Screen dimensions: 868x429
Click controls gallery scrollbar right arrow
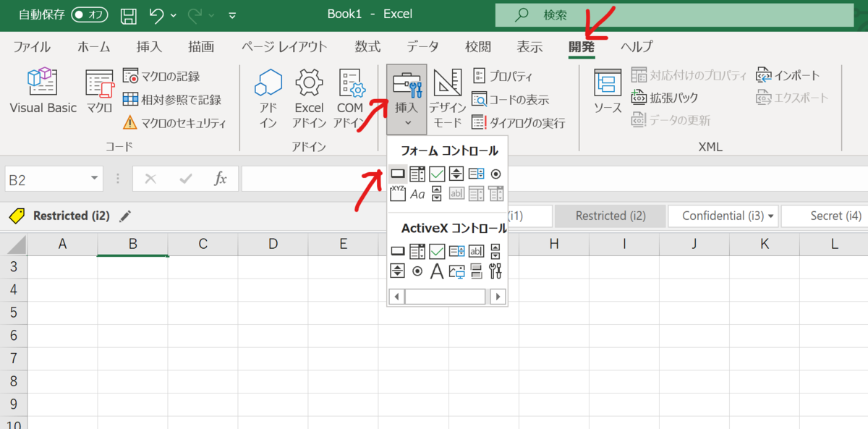click(497, 297)
